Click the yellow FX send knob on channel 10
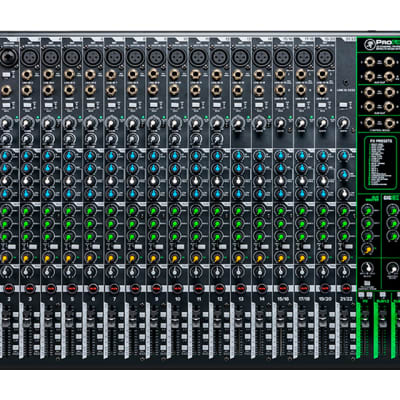400x400 pixels. [174, 258]
